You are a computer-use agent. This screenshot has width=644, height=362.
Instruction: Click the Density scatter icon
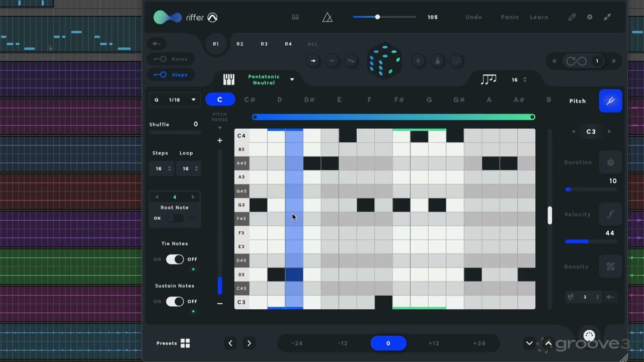click(x=610, y=267)
